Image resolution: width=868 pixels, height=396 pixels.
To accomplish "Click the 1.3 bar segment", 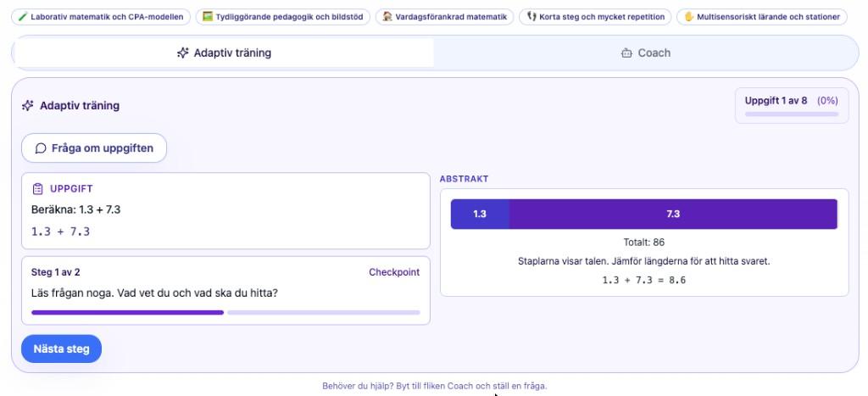I will 480,214.
